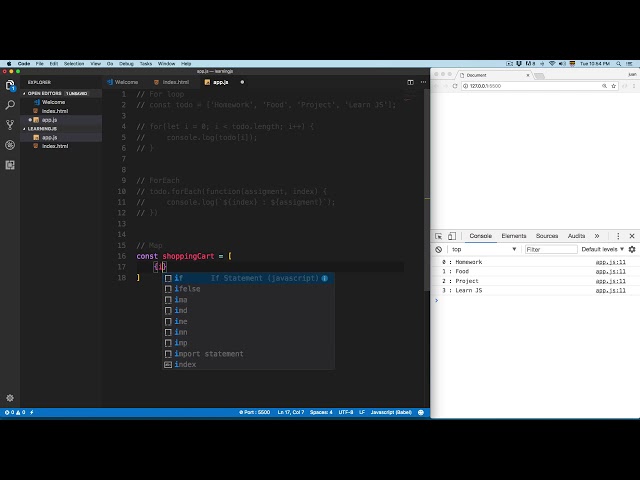Screen dimensions: 640x480
Task: Click the inspect element icon in DevTools
Action: click(x=438, y=236)
